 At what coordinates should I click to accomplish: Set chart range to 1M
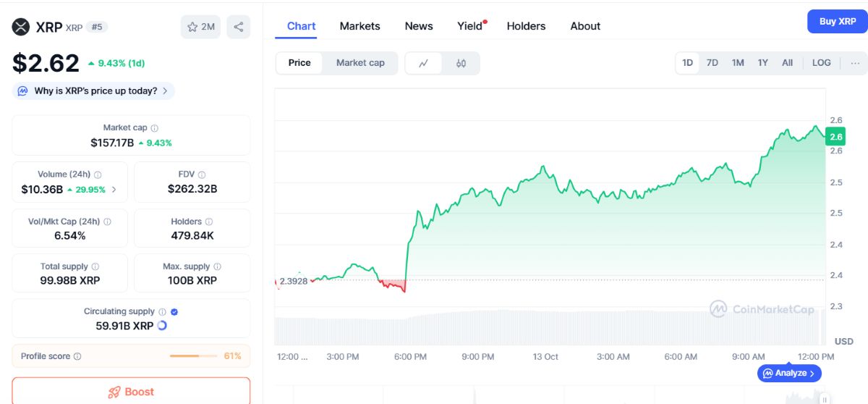click(x=738, y=63)
